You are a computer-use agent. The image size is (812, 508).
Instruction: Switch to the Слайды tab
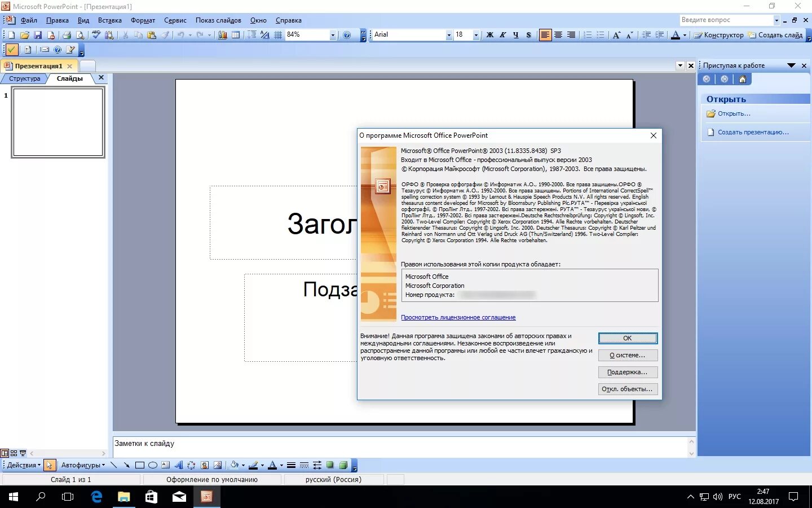(70, 78)
